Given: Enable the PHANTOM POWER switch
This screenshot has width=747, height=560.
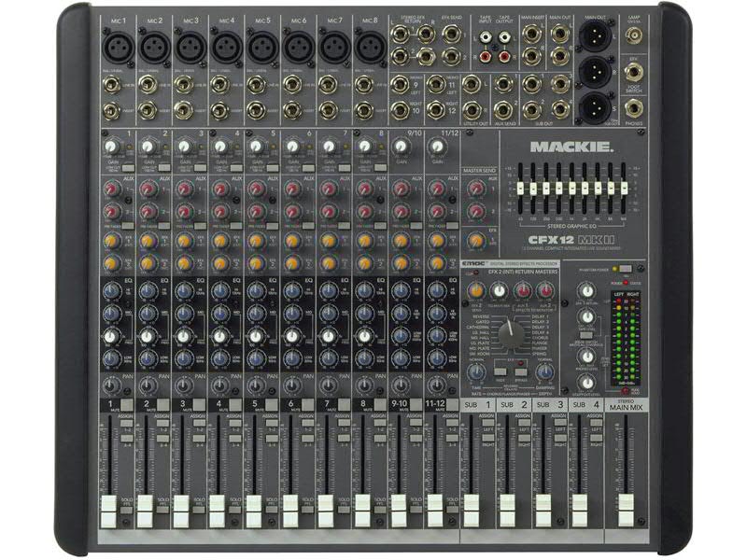Looking at the screenshot, I should (626, 269).
